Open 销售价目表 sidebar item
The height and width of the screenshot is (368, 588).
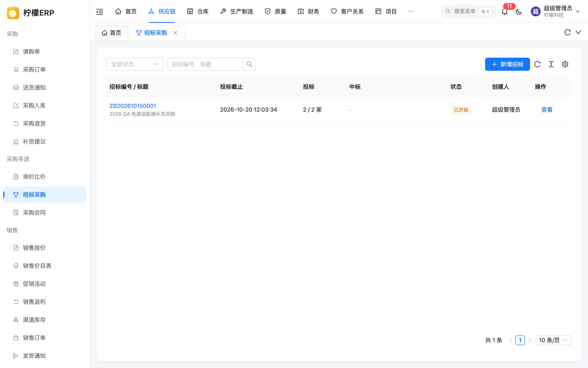pos(45,266)
